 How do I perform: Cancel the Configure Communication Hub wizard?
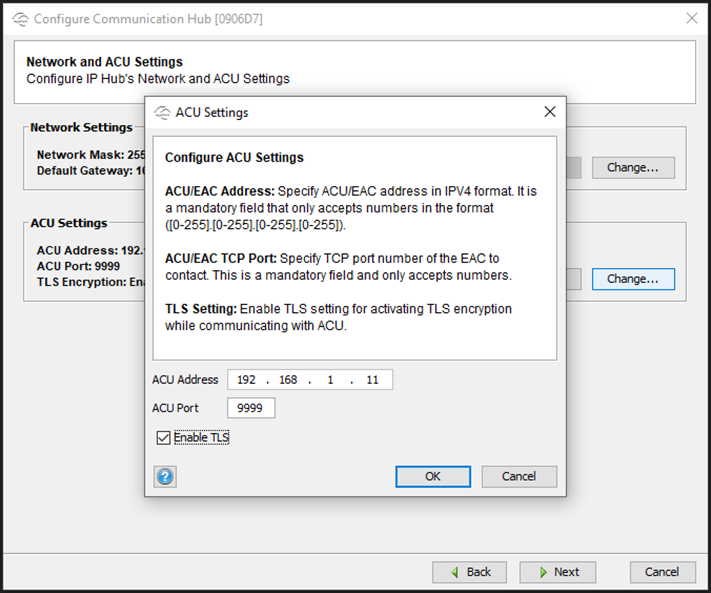pyautogui.click(x=661, y=572)
